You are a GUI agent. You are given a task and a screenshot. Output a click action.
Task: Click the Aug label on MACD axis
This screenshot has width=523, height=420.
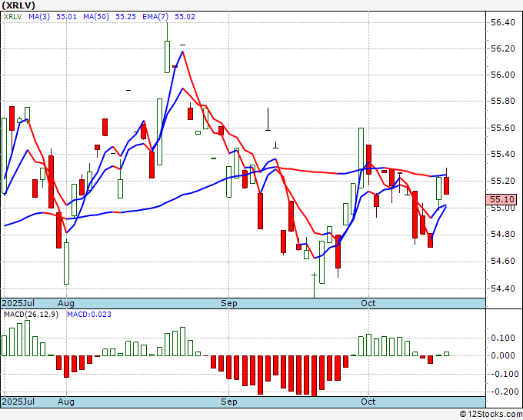tap(65, 402)
